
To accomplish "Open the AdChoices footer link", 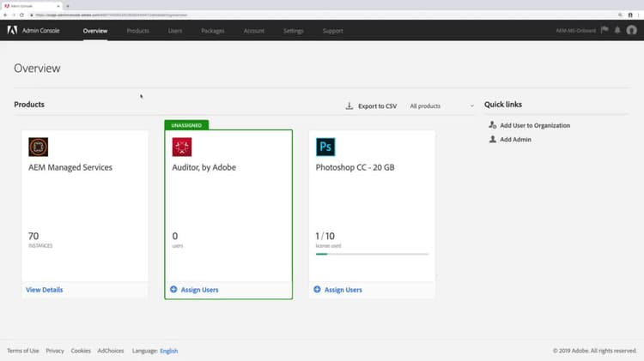I will pos(111,351).
